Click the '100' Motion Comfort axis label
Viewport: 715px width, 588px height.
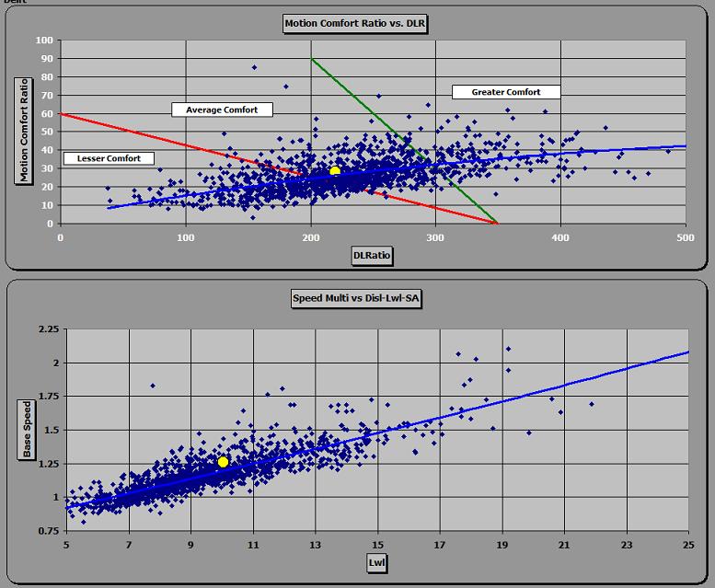coord(44,40)
